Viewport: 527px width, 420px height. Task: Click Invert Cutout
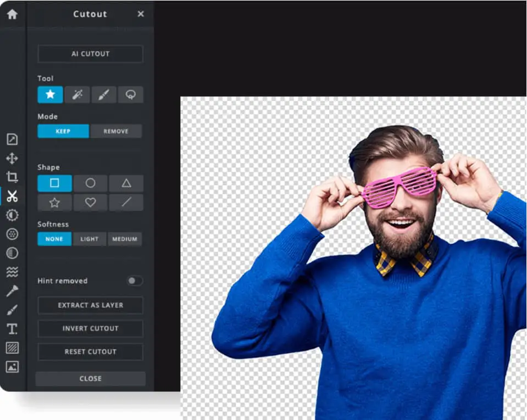pyautogui.click(x=91, y=328)
